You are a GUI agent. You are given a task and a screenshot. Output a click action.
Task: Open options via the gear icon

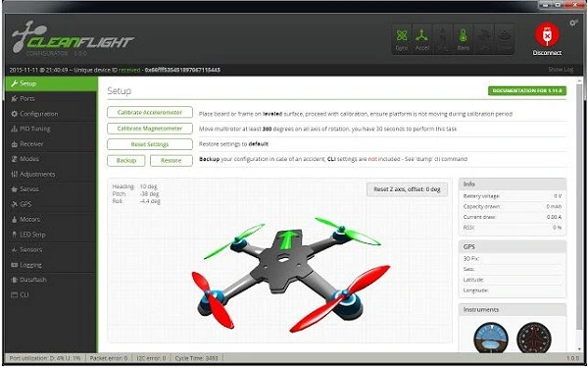click(x=573, y=23)
